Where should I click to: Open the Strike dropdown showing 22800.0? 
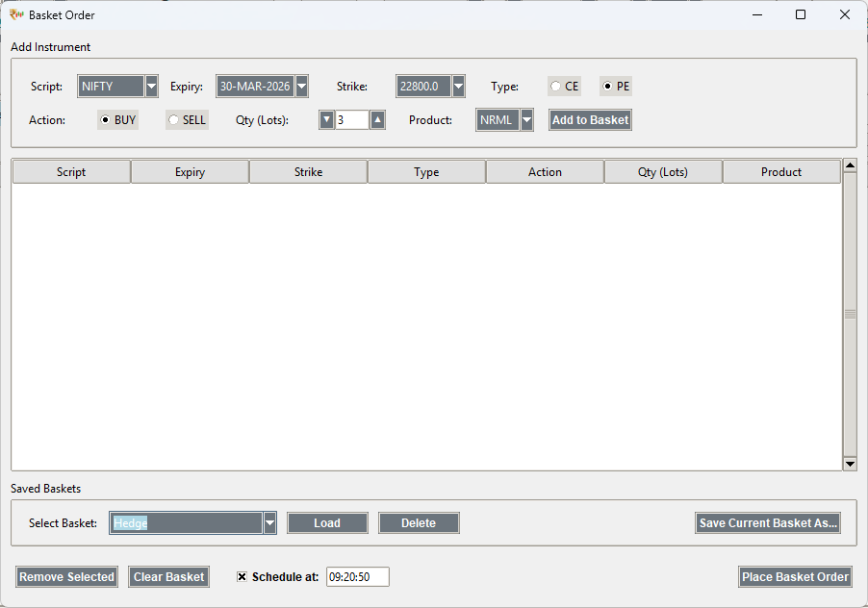pos(458,86)
